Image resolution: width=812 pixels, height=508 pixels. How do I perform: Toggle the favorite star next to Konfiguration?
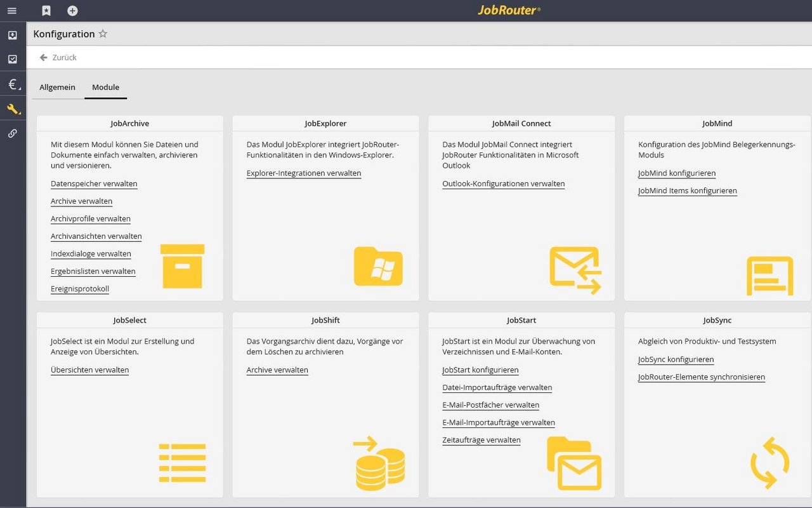(102, 34)
